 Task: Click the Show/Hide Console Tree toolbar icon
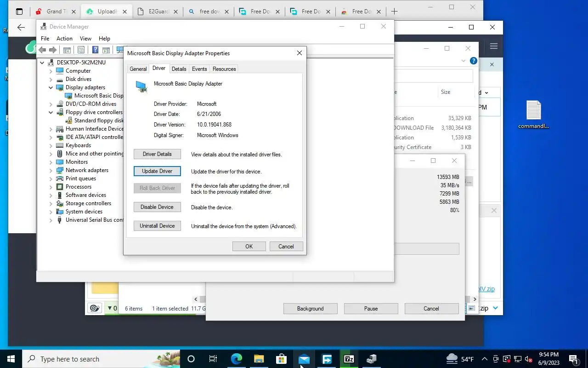67,50
